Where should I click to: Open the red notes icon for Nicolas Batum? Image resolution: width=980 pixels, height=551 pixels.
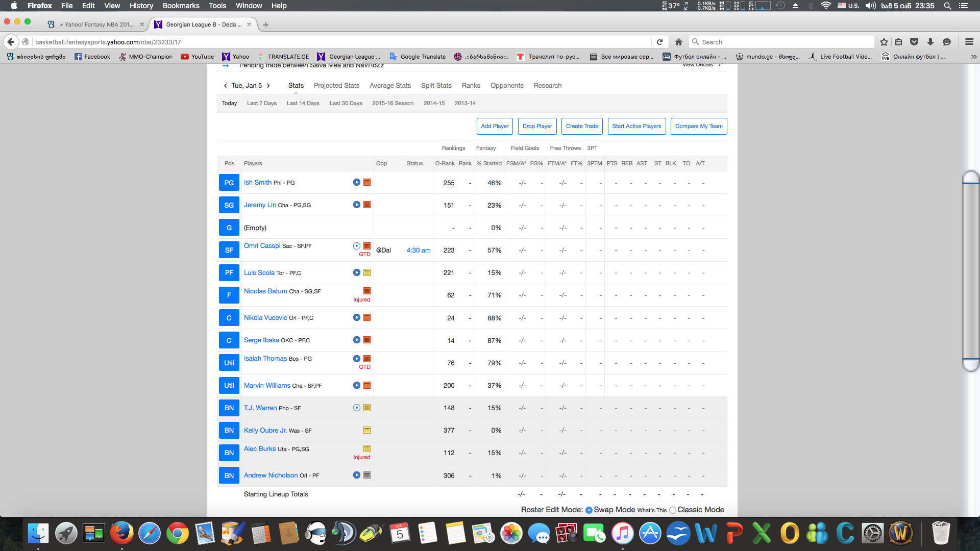tap(367, 291)
